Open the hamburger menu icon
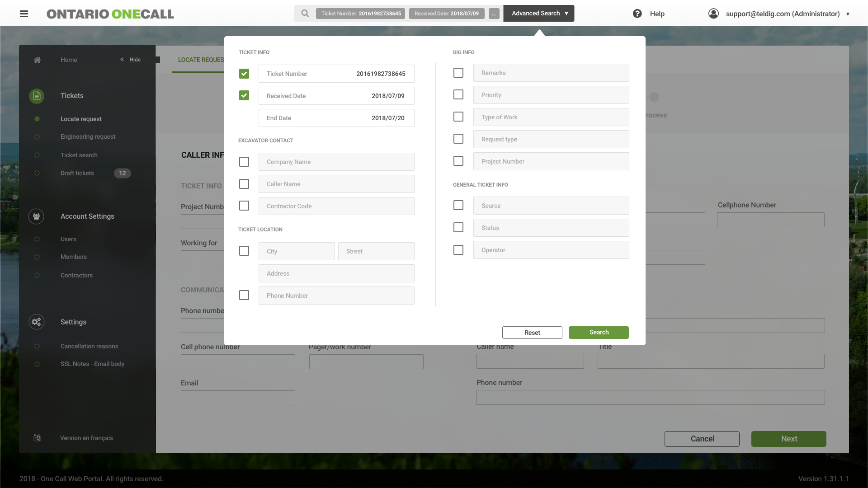868x488 pixels. click(x=24, y=14)
